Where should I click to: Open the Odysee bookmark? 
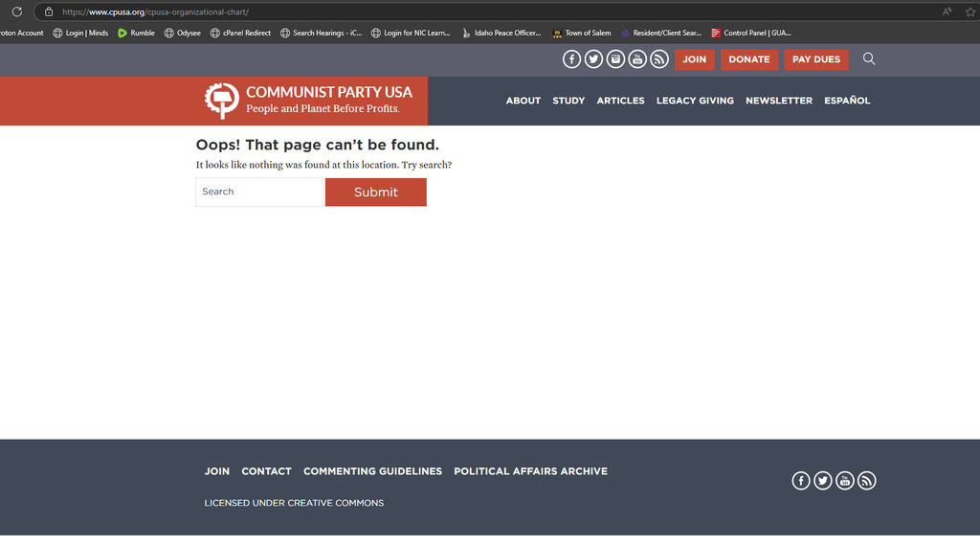tap(183, 33)
